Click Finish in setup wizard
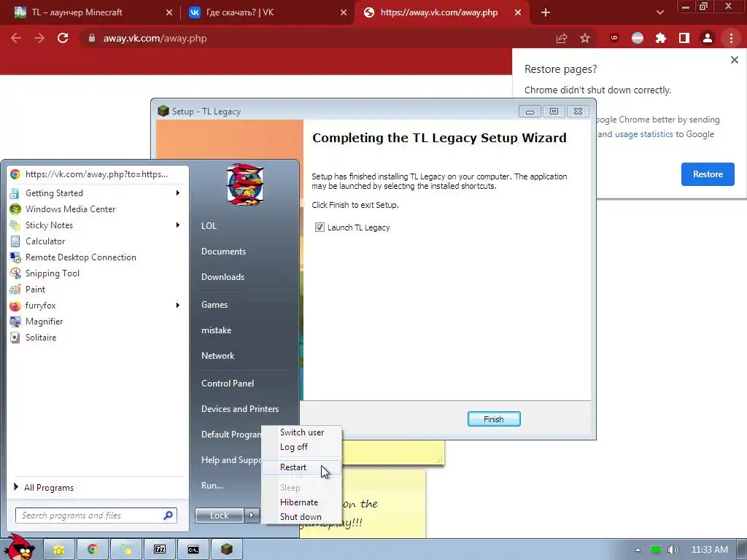Screen dimensions: 747x560 pyautogui.click(x=494, y=419)
